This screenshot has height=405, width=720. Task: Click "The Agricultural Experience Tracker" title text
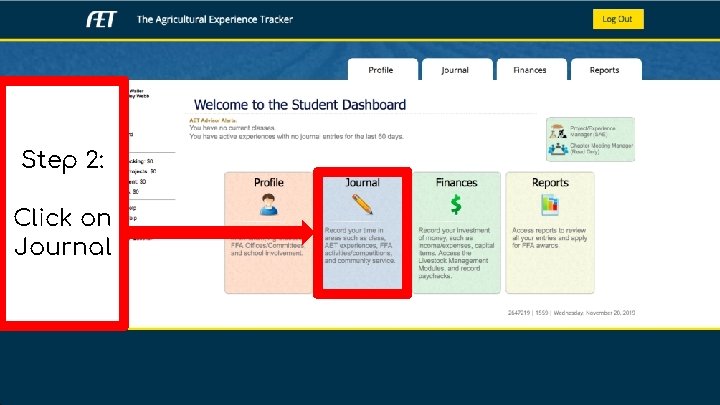pos(215,19)
